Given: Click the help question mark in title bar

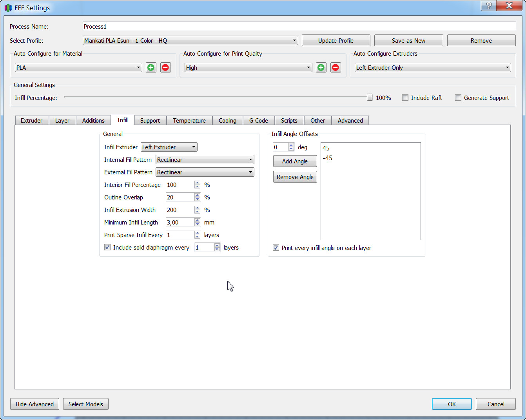Looking at the screenshot, I should (488, 5).
